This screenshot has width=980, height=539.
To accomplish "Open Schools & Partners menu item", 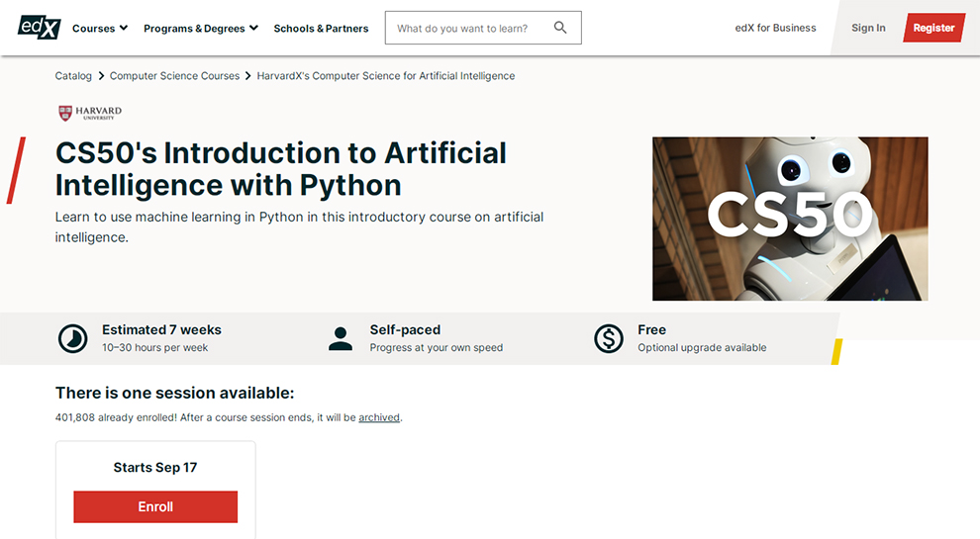I will point(322,28).
